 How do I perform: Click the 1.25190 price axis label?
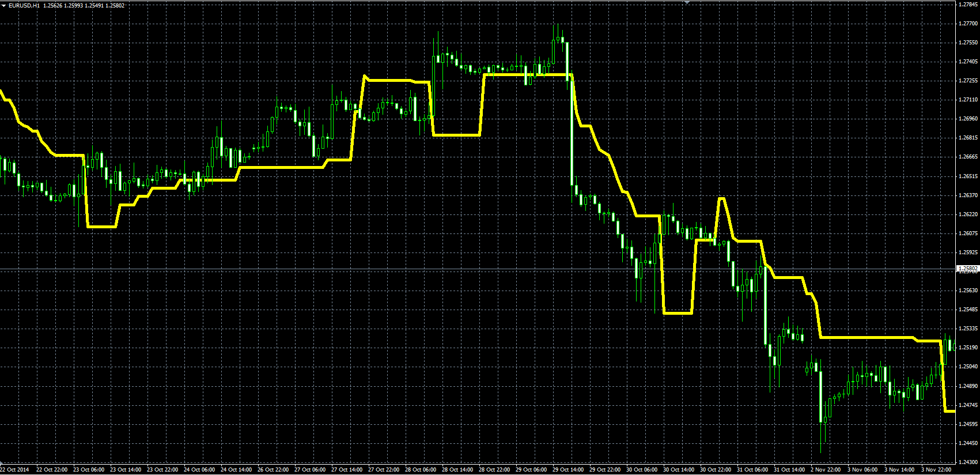pyautogui.click(x=968, y=348)
